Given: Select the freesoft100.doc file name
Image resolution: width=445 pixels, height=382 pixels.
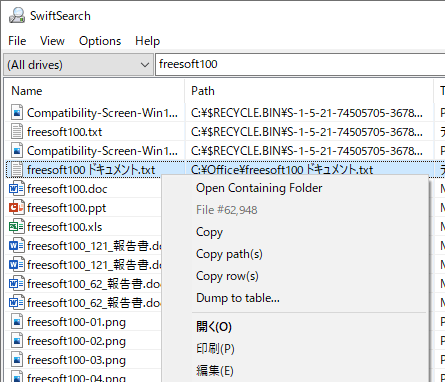Looking at the screenshot, I should point(67,189).
